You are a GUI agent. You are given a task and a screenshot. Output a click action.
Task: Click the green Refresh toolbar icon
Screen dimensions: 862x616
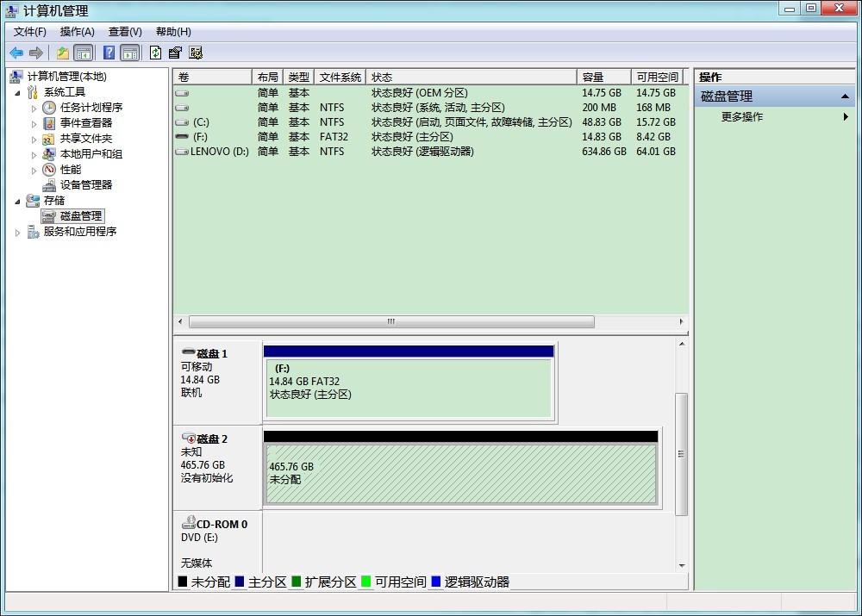(155, 53)
